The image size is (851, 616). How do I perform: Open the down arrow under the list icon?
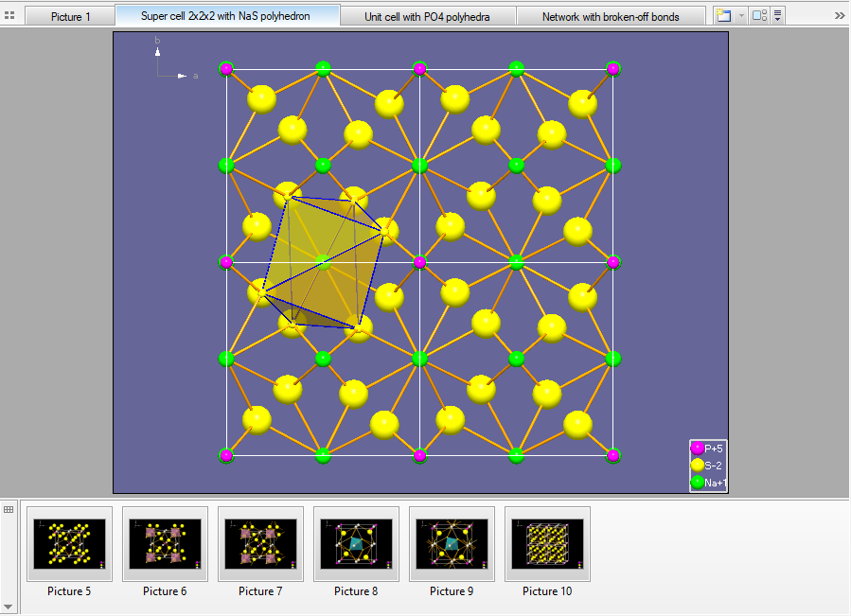(777, 20)
